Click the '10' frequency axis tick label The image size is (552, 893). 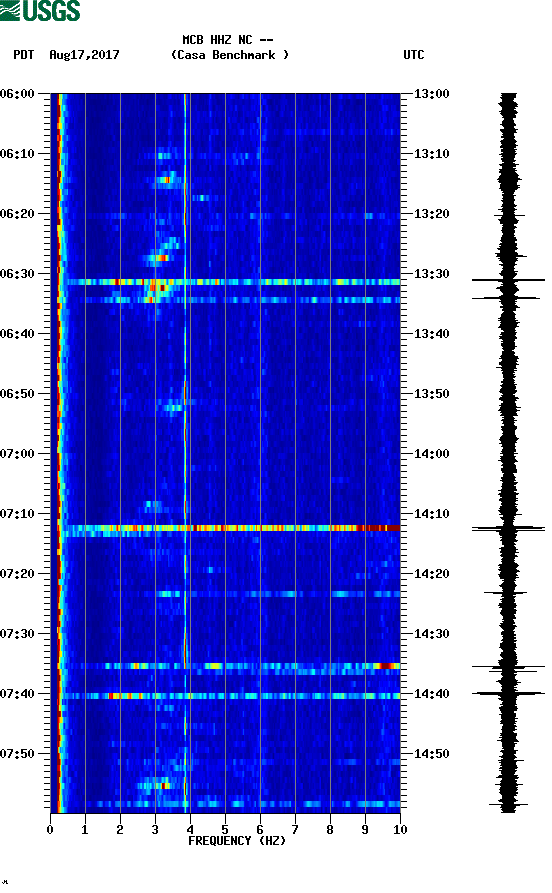pyautogui.click(x=400, y=830)
